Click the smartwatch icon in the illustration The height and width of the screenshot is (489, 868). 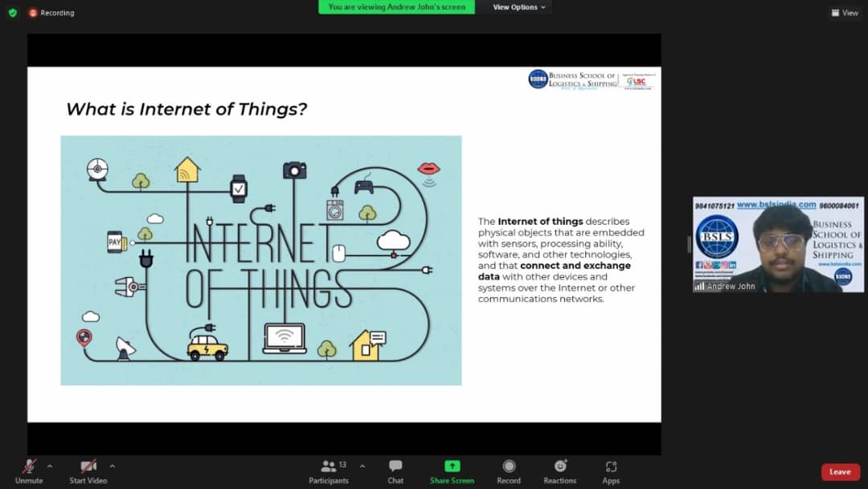(239, 189)
